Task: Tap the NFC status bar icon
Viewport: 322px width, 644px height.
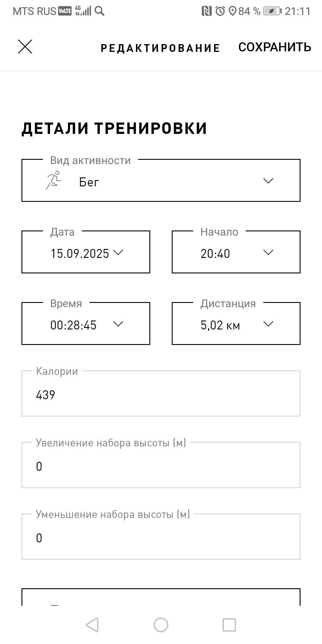Action: (207, 11)
